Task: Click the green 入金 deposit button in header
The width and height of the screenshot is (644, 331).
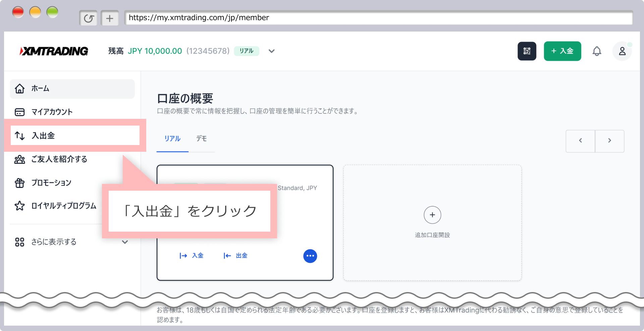Action: (x=562, y=51)
